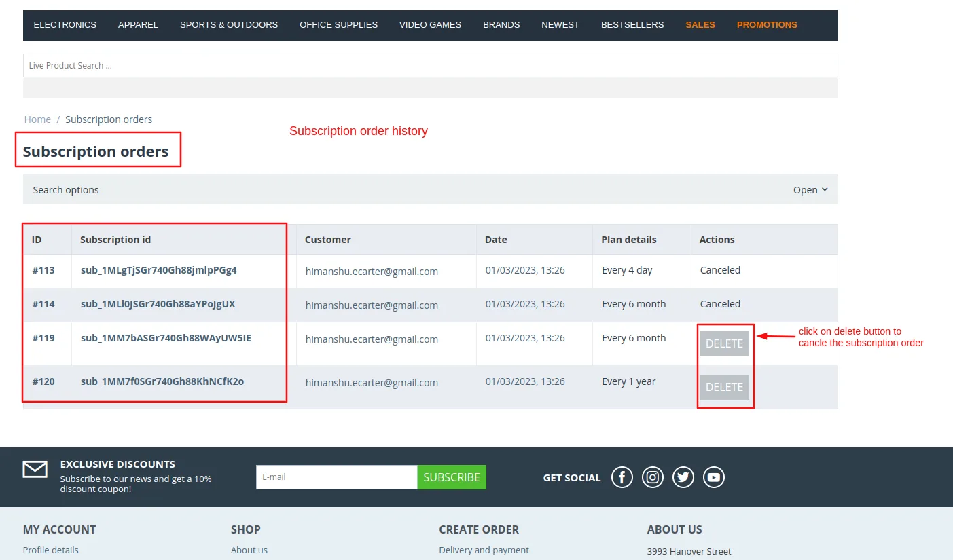Click the Subscription orders breadcrumb text
The image size is (953, 560).
point(109,119)
